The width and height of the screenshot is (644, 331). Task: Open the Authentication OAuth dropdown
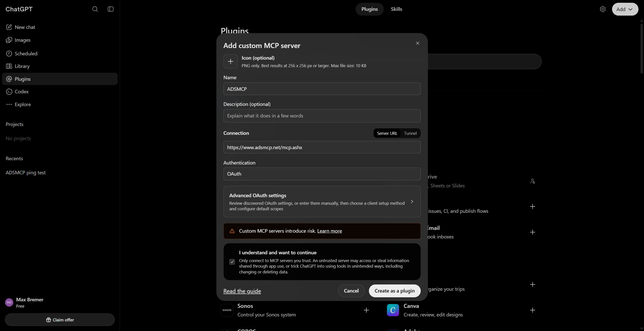322,174
